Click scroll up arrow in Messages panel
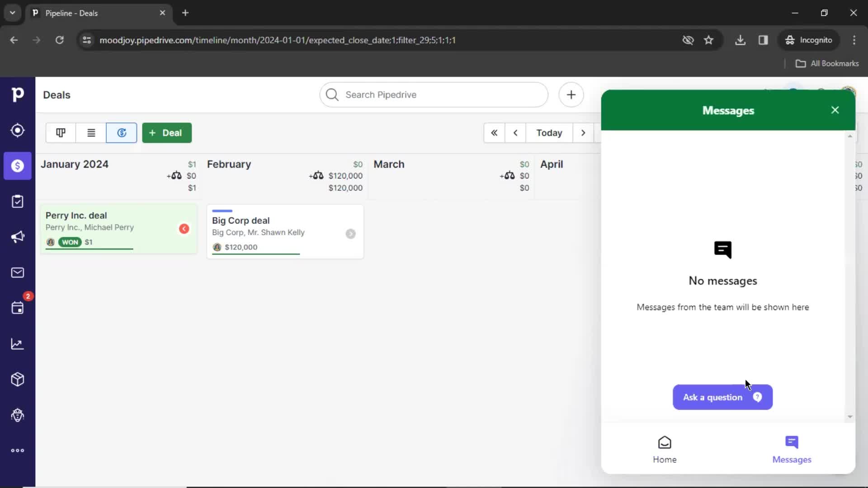Image resolution: width=868 pixels, height=488 pixels. click(x=850, y=136)
